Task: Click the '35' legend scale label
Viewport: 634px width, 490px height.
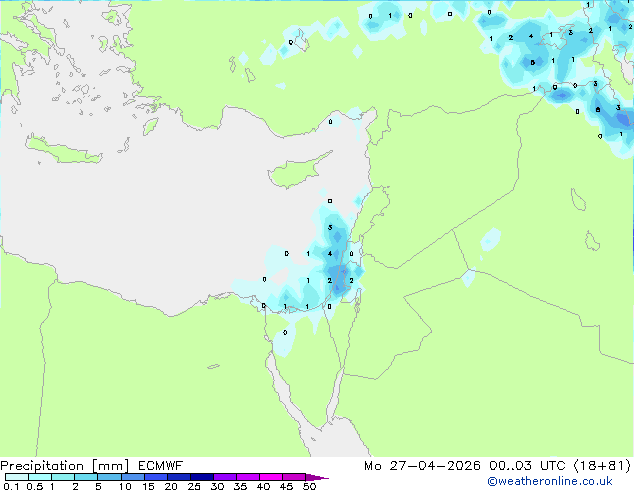Action: [x=240, y=486]
